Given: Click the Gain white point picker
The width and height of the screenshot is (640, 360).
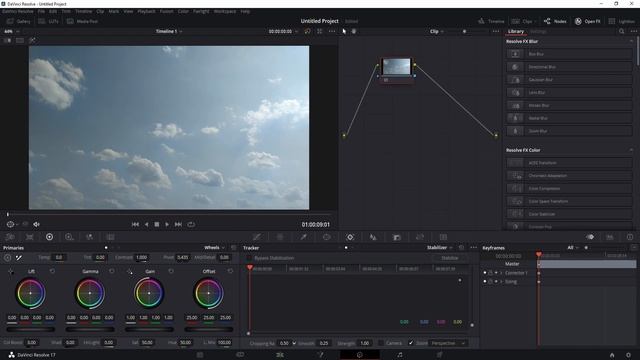Looking at the screenshot, I should click(x=129, y=271).
